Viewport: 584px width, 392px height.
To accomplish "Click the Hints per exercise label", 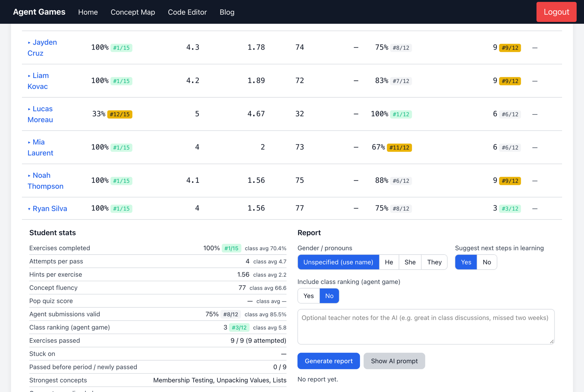I will coord(55,275).
